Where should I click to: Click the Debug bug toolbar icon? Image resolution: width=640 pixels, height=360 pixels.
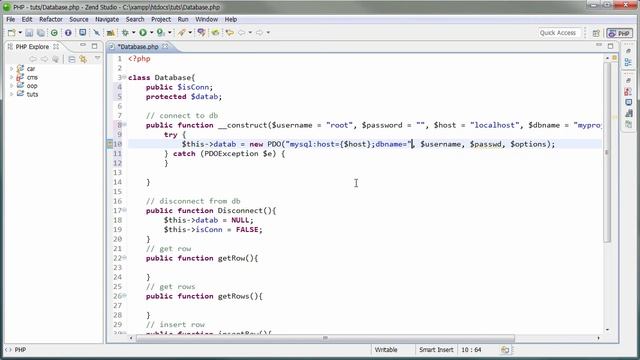pos(125,33)
